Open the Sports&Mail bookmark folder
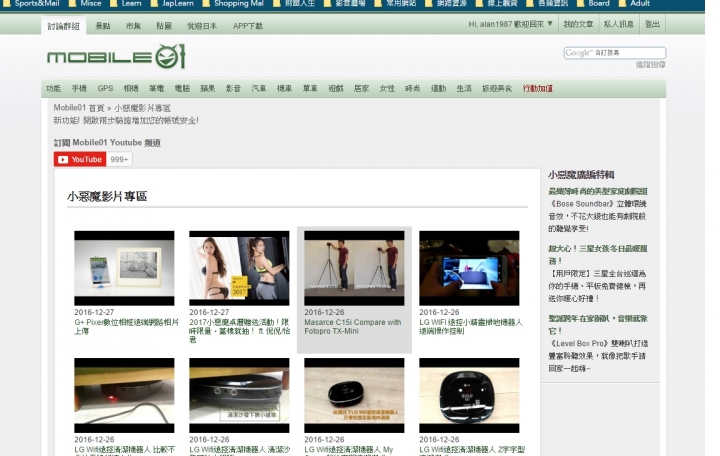The height and width of the screenshot is (456, 720). [x=31, y=4]
